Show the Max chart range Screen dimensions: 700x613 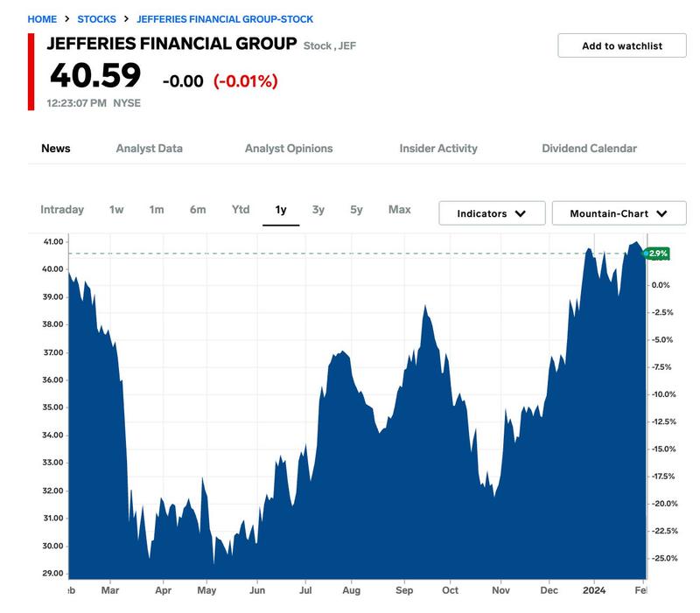400,210
